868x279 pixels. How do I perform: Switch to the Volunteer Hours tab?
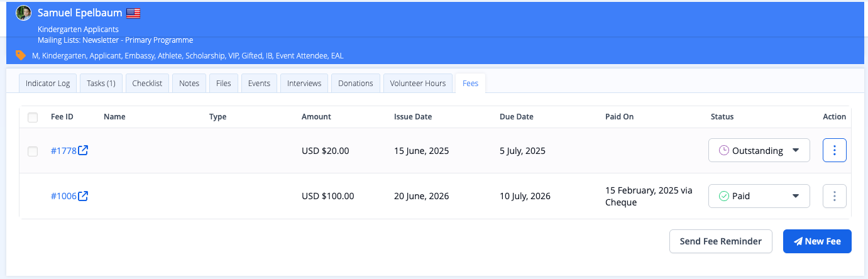pyautogui.click(x=417, y=84)
